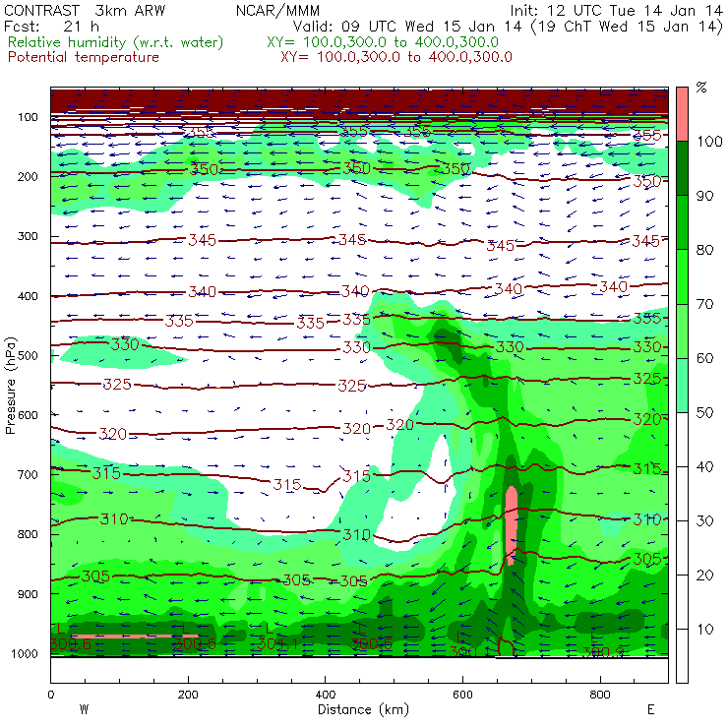This screenshot has width=728, height=728.
Task: Click the colorbar '90' tick label
Action: pos(704,196)
